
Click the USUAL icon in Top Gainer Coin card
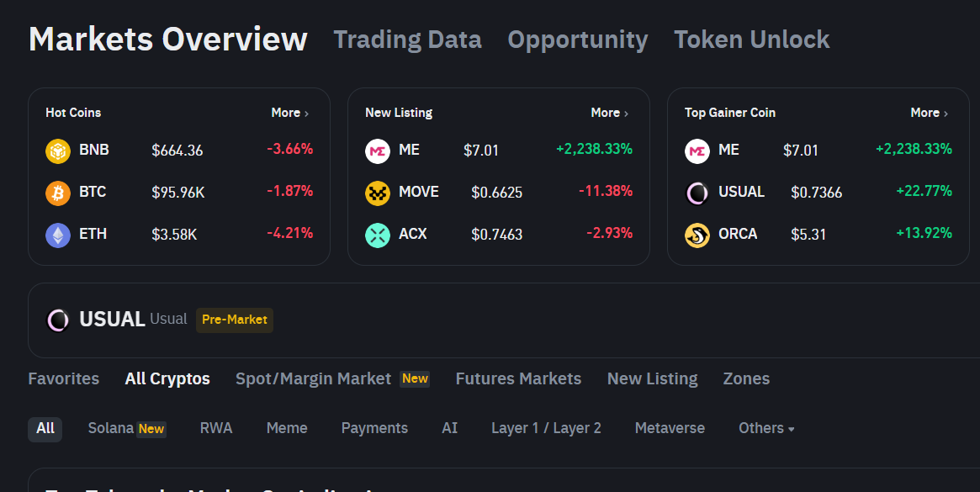[x=697, y=193]
